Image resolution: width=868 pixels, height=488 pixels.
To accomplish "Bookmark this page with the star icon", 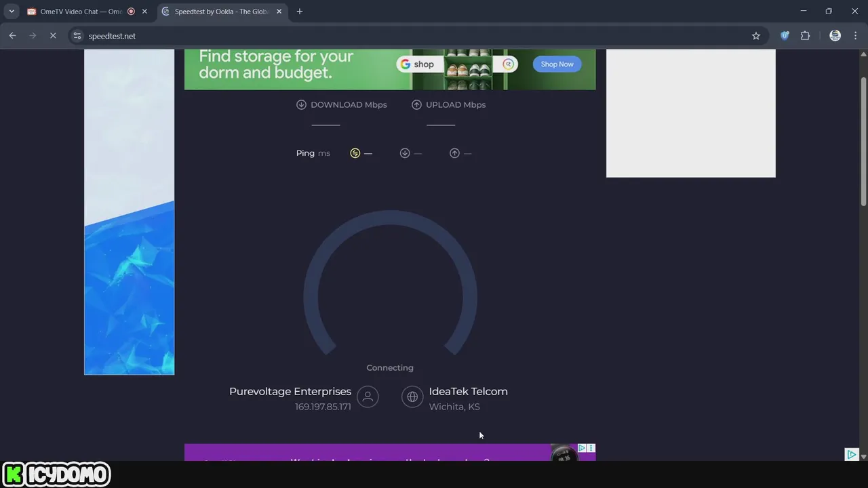I will point(756,36).
